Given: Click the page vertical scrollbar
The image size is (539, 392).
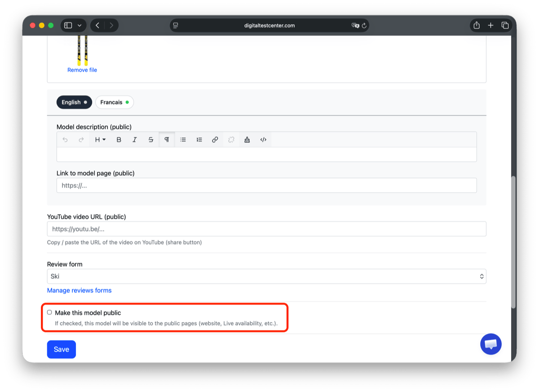Looking at the screenshot, I should click(x=513, y=242).
